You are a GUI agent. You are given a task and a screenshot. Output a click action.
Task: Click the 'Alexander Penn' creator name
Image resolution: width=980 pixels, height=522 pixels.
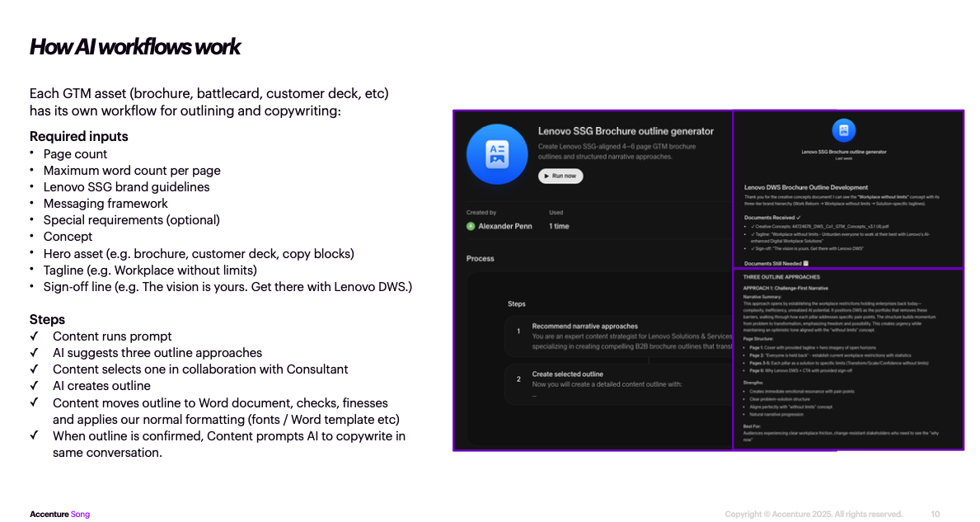coord(505,226)
